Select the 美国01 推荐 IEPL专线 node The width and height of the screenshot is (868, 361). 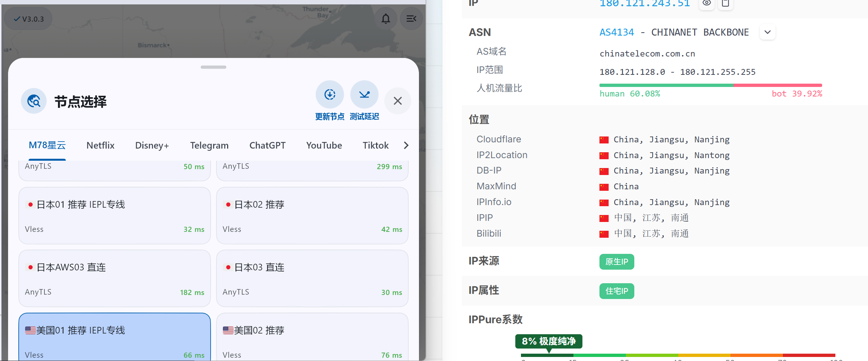point(114,337)
